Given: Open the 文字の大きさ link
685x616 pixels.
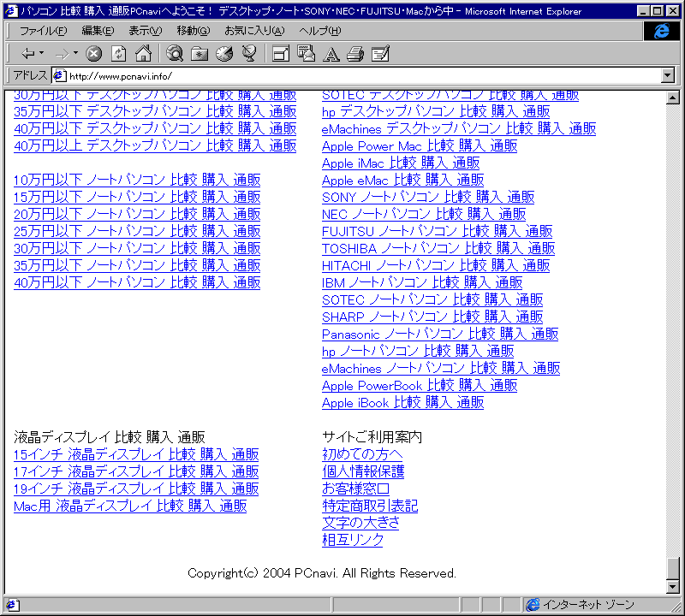Looking at the screenshot, I should point(360,523).
